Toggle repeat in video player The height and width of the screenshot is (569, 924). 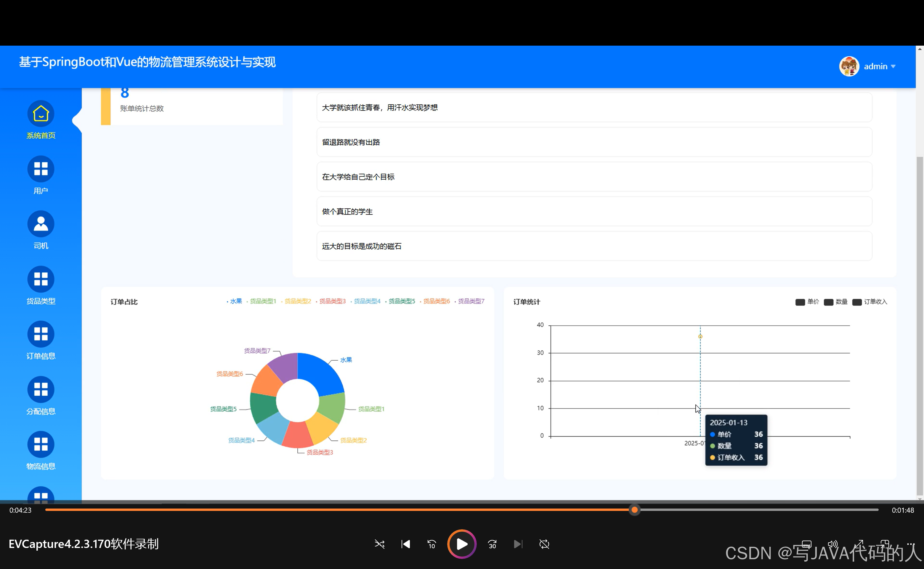coord(544,544)
